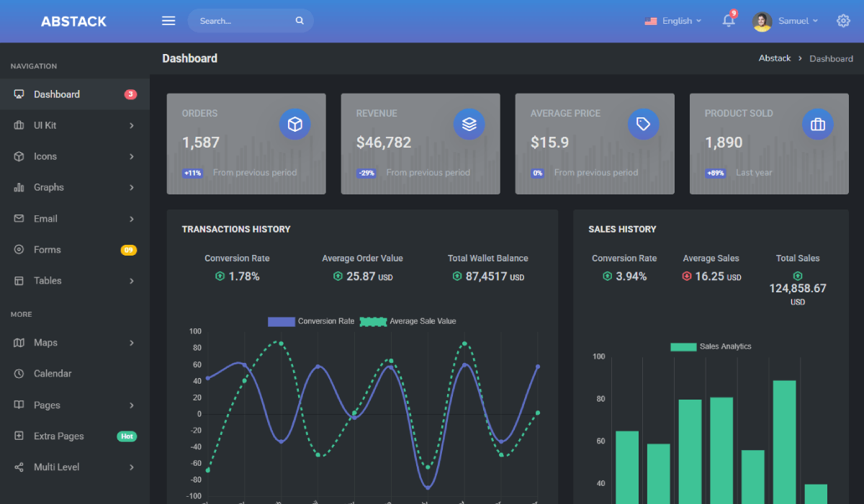The width and height of the screenshot is (864, 504).
Task: Click the green Average Sale Value swatch
Action: [x=373, y=321]
